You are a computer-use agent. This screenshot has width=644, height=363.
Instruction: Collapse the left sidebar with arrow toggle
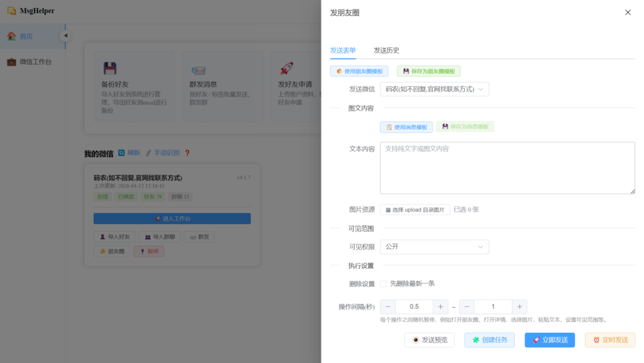coord(65,36)
